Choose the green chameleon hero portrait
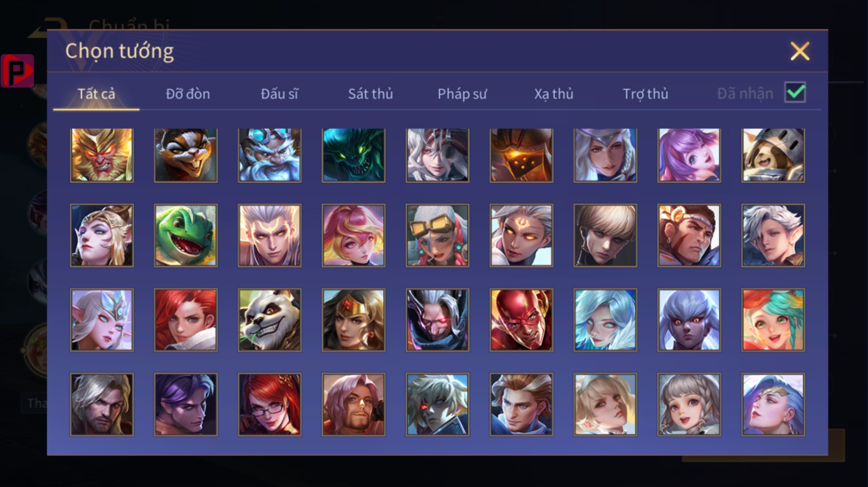This screenshot has height=487, width=868. (186, 235)
